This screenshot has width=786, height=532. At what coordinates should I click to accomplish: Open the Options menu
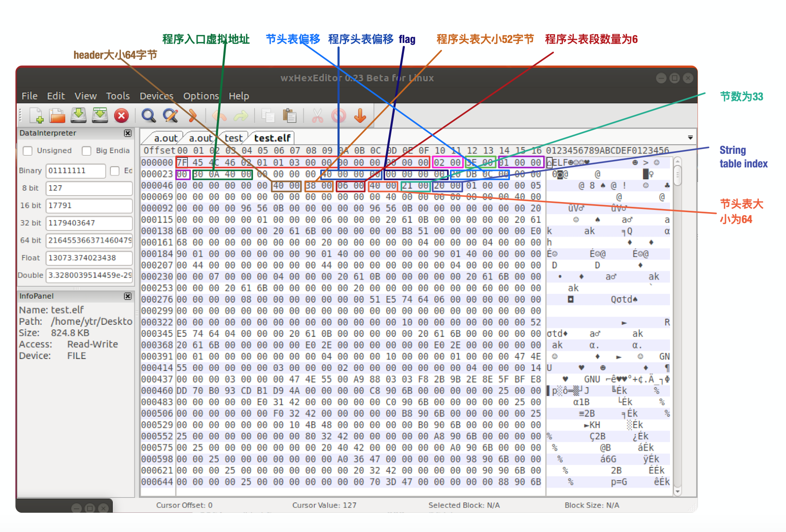pos(201,96)
